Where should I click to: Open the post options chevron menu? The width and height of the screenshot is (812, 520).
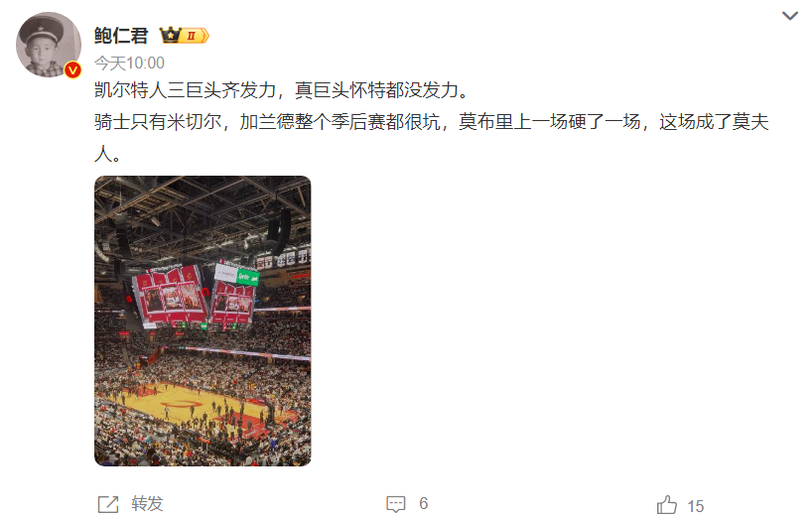[789, 16]
